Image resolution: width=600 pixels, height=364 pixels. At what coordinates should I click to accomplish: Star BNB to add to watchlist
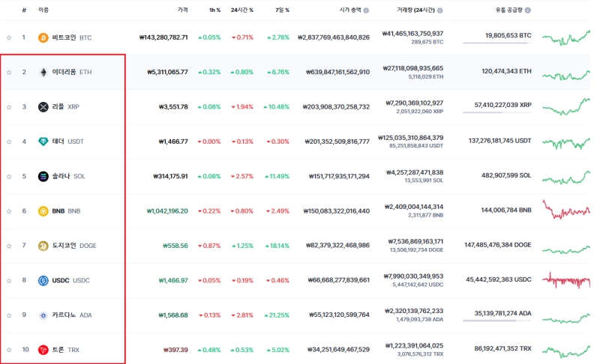click(x=9, y=211)
